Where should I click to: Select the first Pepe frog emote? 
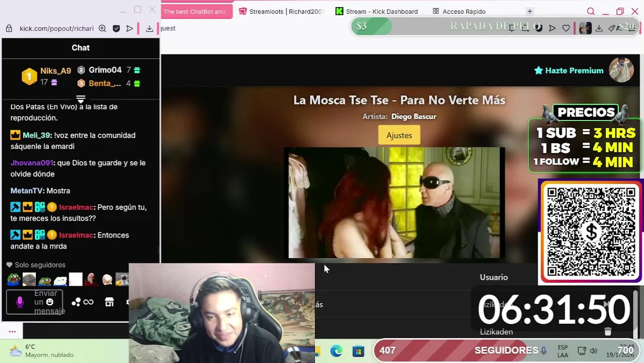(14, 279)
